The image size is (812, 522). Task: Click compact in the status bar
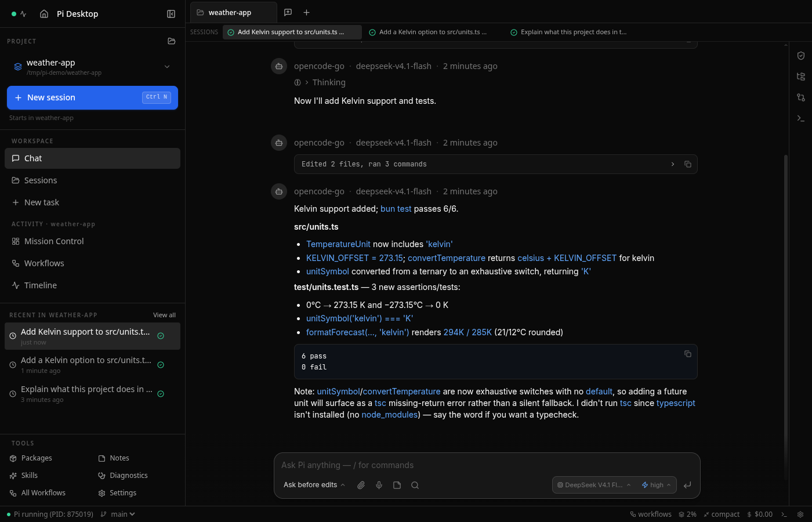722,514
